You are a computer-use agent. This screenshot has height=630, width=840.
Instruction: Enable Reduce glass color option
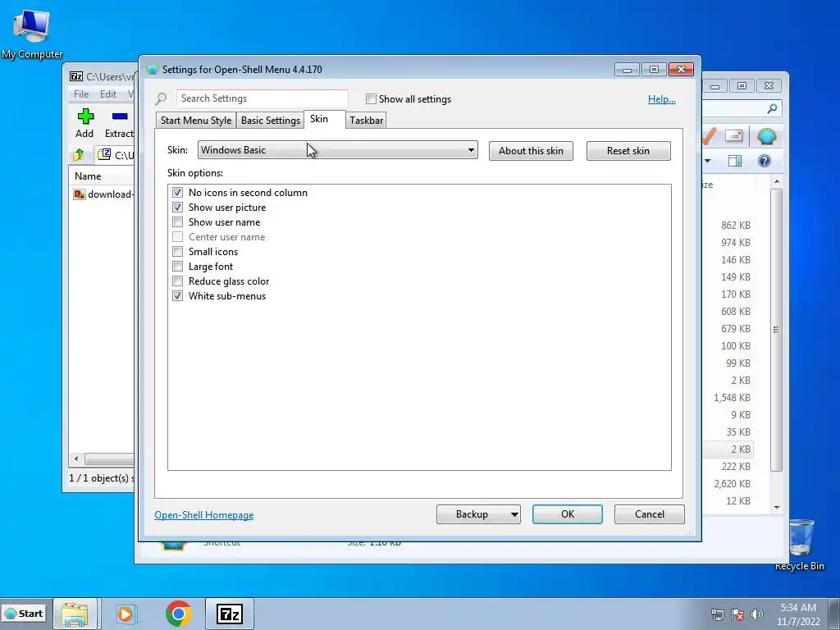pos(177,281)
